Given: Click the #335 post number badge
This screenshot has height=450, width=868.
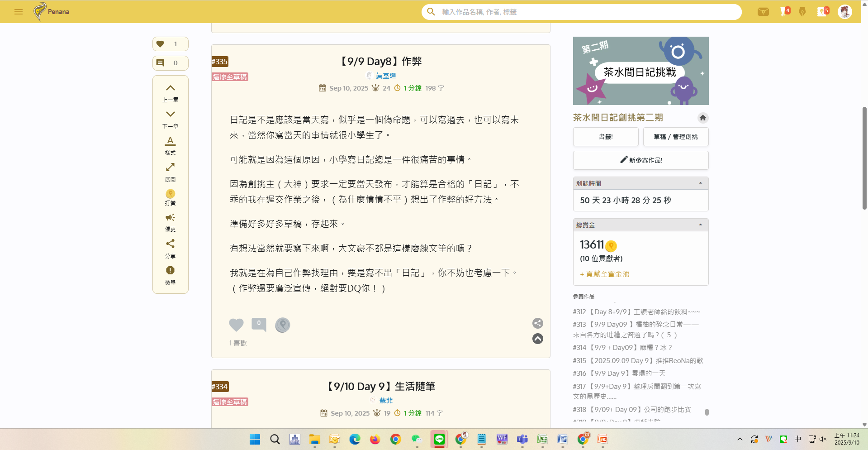Looking at the screenshot, I should [220, 62].
